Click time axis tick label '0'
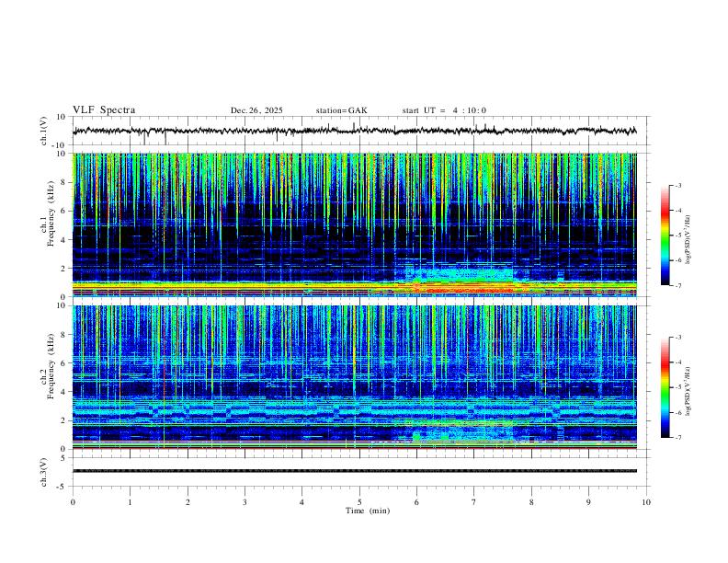This screenshot has width=728, height=563. 73,502
